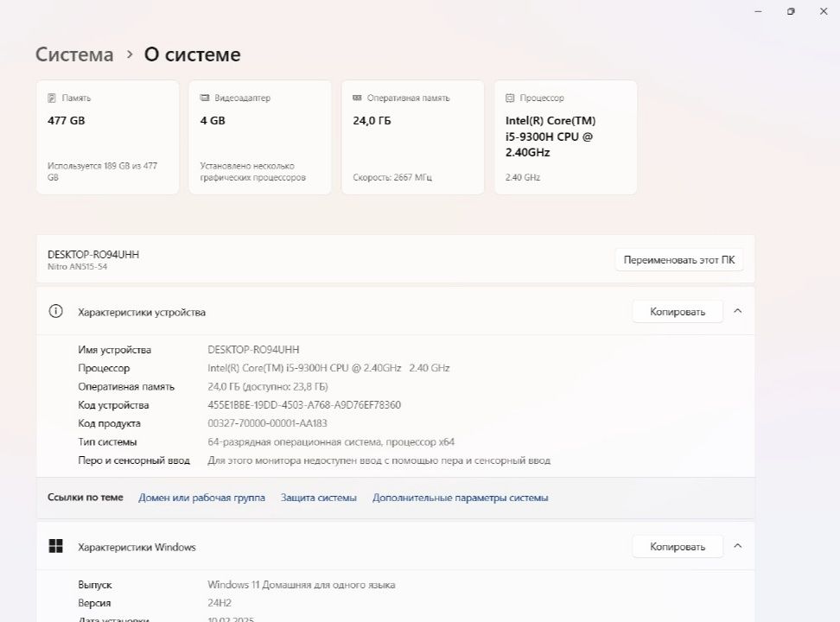Image resolution: width=840 pixels, height=622 pixels.
Task: Open the Видеоадаптер 4 GB card
Action: click(260, 137)
